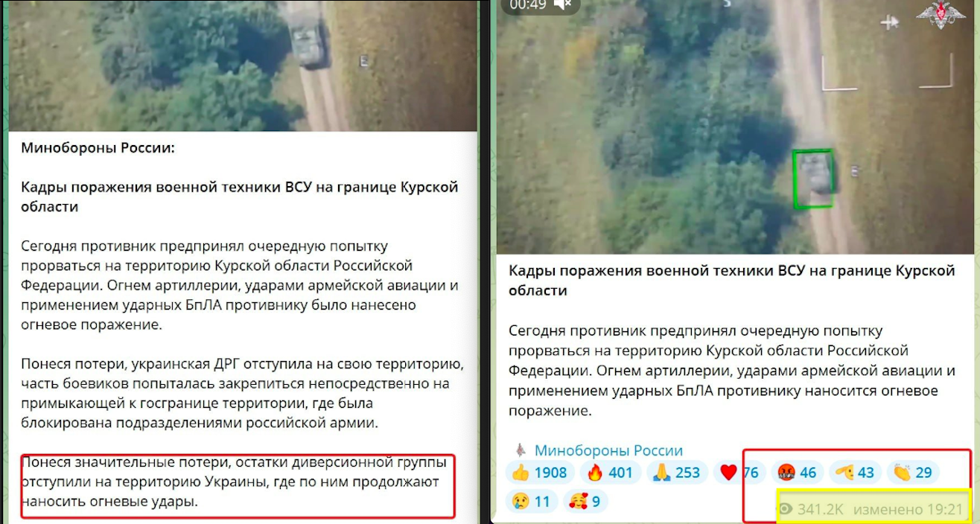Select the praying hands reaction 253

tap(677, 473)
